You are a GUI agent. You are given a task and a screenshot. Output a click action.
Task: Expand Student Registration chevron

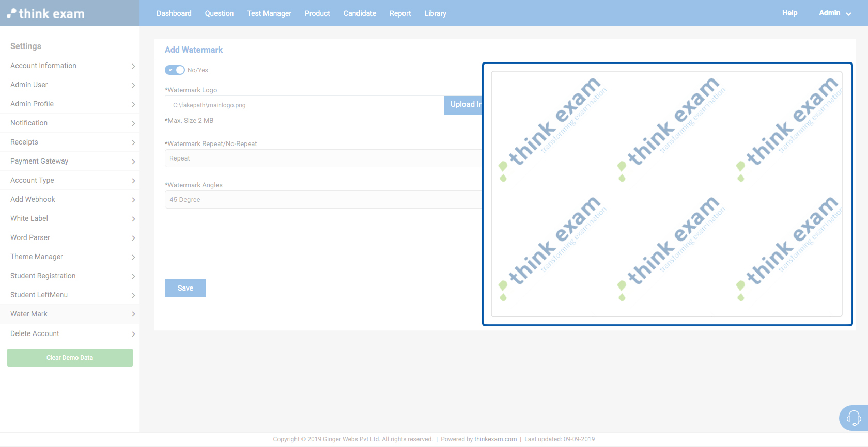tap(133, 276)
